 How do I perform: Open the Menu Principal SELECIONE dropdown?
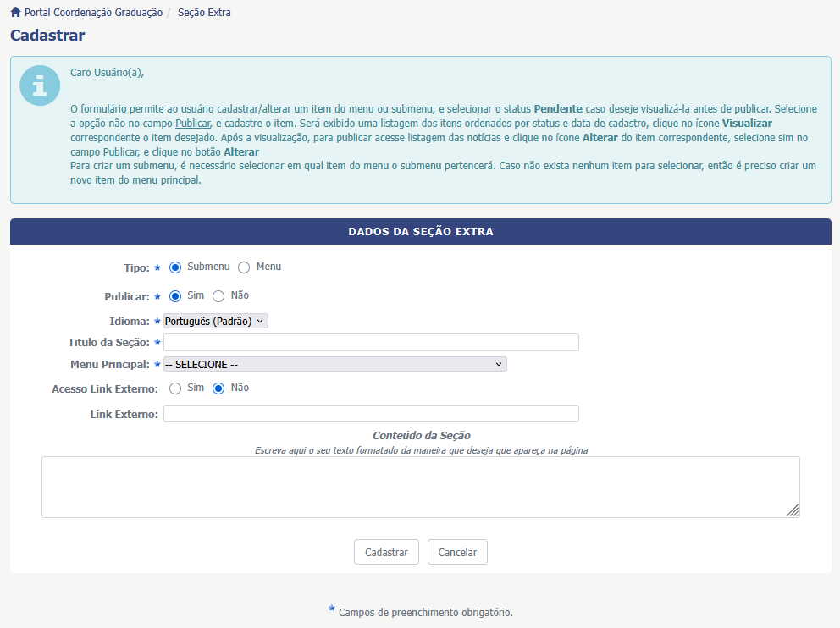coord(334,364)
